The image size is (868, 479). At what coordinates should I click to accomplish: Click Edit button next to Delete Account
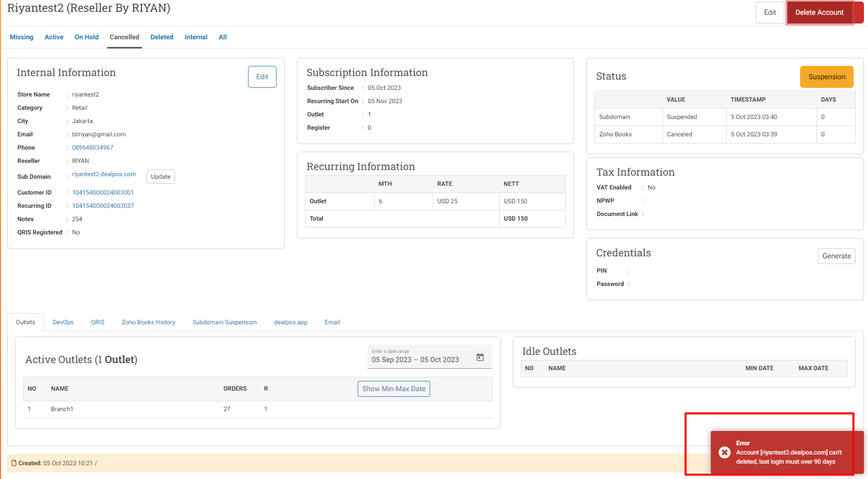pos(770,12)
